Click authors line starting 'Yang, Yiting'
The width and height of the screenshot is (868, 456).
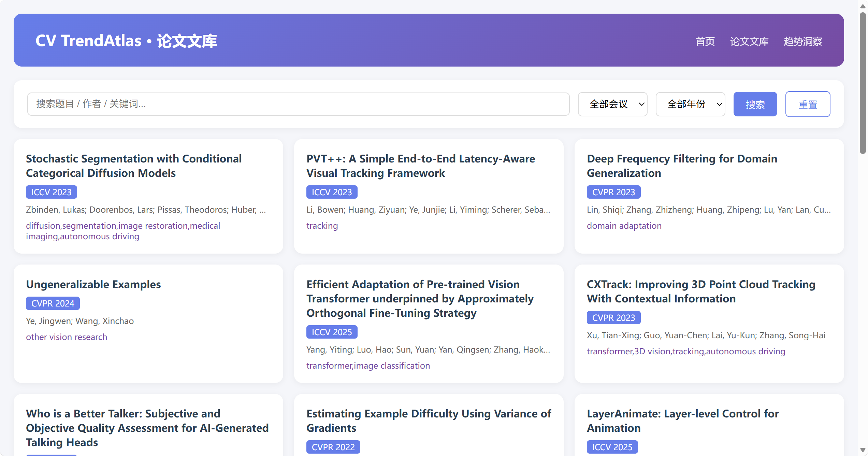coord(428,350)
